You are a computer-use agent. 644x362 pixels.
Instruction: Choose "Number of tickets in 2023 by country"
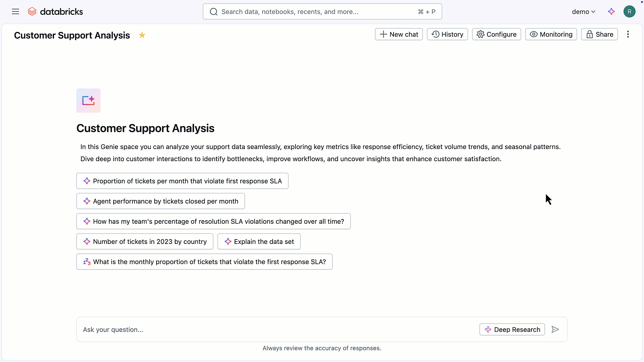pos(145,242)
